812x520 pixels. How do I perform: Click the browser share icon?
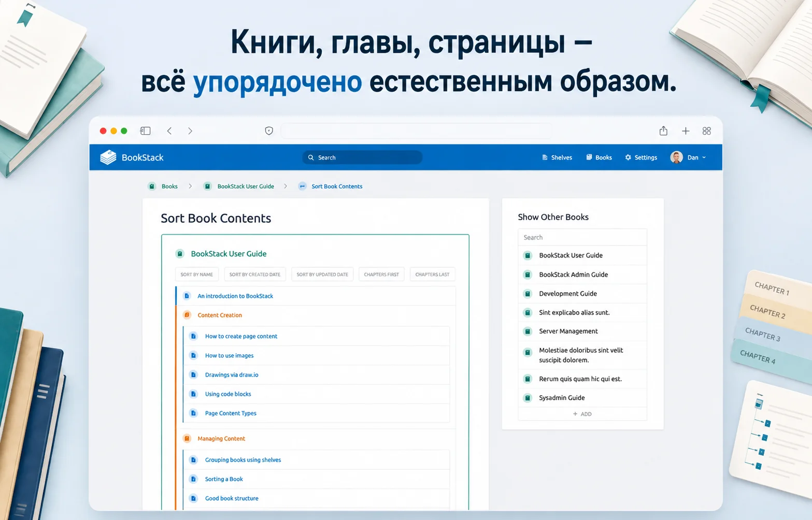pyautogui.click(x=663, y=131)
